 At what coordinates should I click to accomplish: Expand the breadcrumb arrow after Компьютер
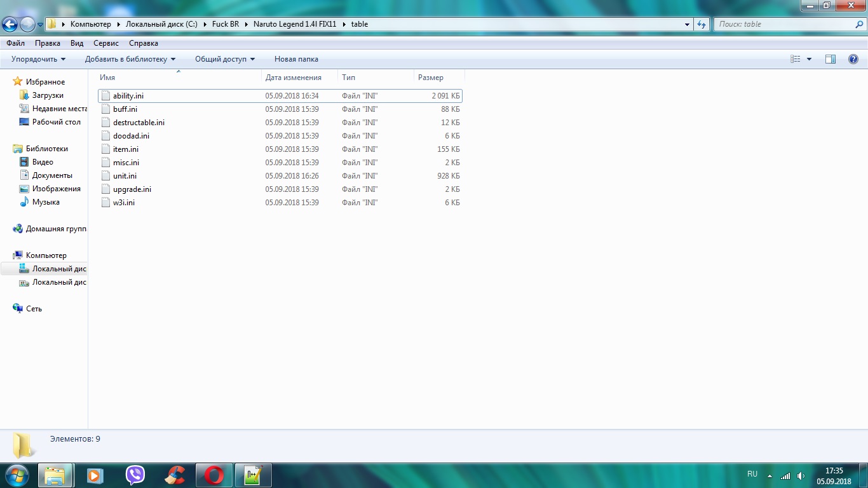[118, 24]
